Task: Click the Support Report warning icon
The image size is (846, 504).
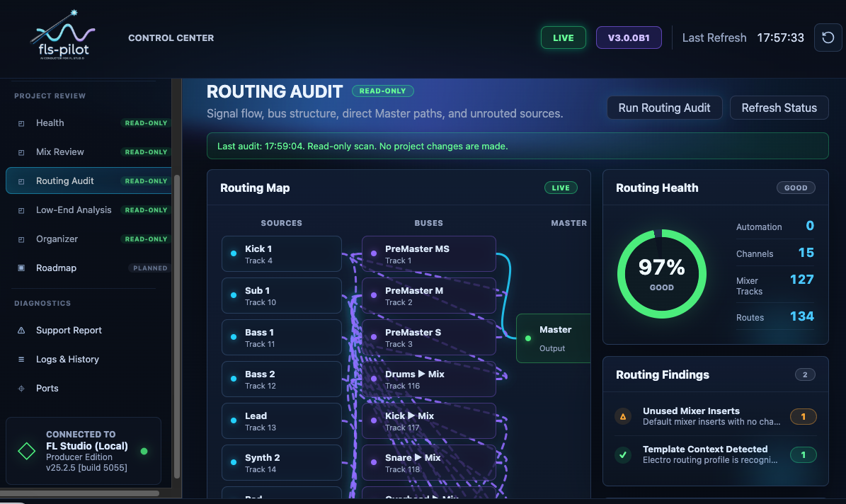Action: pyautogui.click(x=21, y=331)
